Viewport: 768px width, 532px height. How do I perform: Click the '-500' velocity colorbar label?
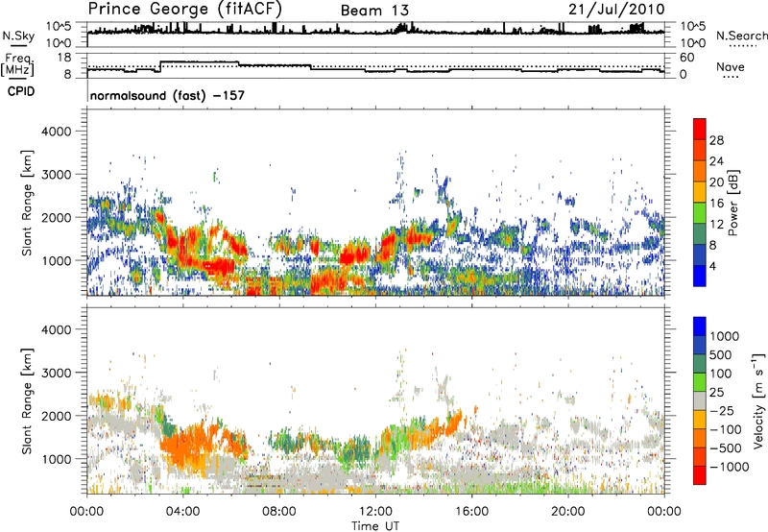tap(725, 448)
